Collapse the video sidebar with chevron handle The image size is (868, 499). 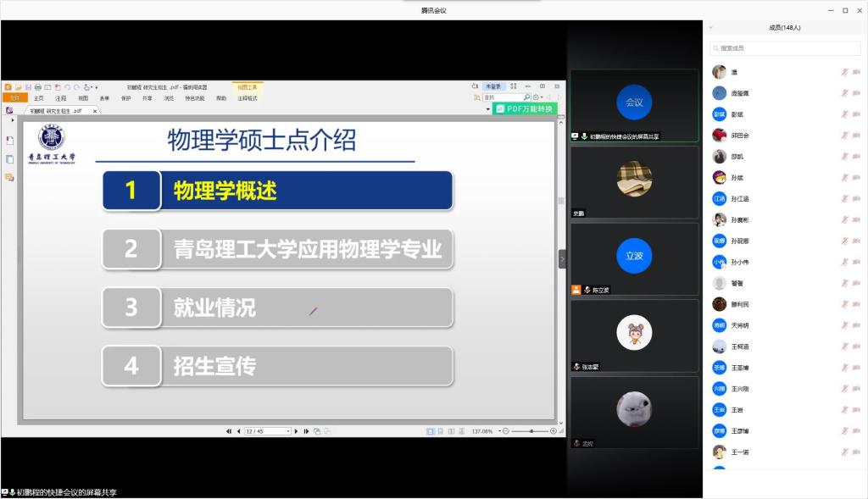point(562,259)
